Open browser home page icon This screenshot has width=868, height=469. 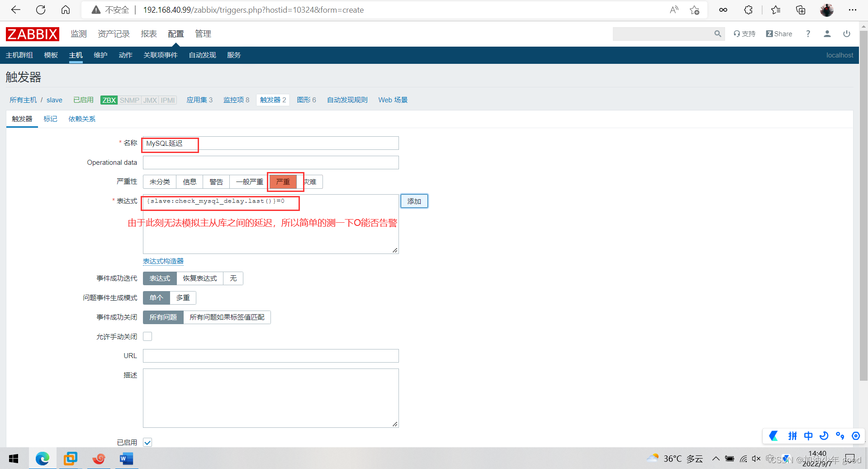point(66,10)
